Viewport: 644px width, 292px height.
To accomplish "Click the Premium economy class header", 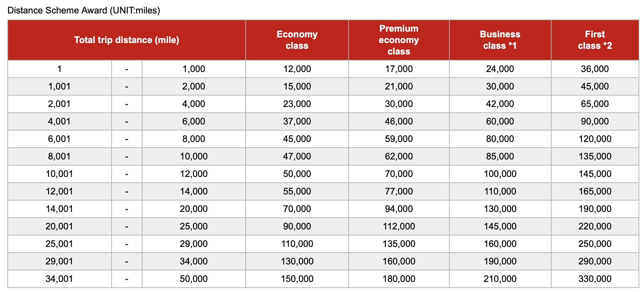I will click(399, 40).
